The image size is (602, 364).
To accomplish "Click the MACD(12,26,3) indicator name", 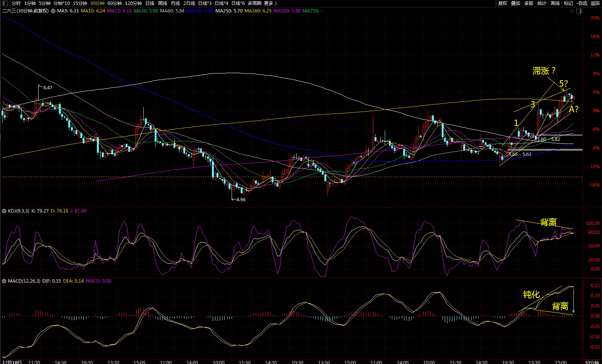I will tap(24, 281).
